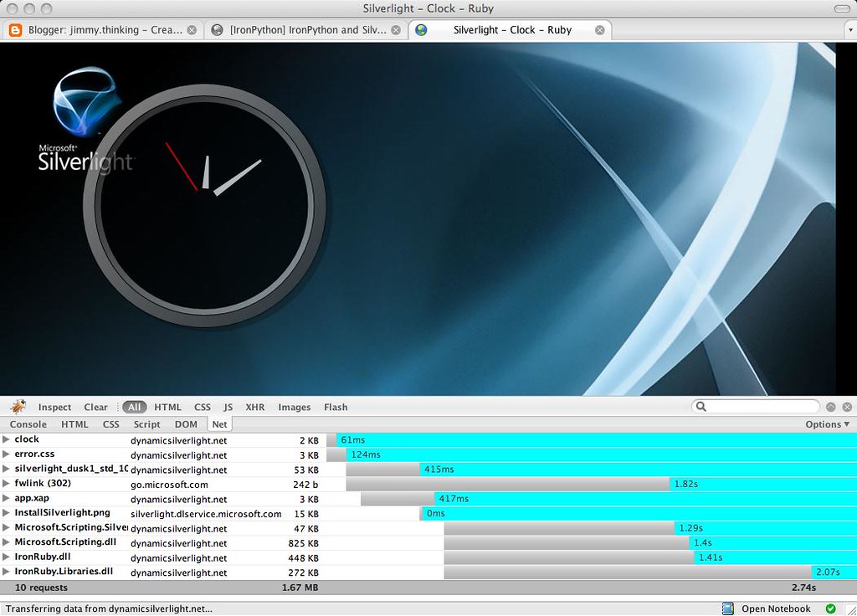Open the list-all-tabs dropdown arrow
Screen dimensions: 857x616
point(850,30)
